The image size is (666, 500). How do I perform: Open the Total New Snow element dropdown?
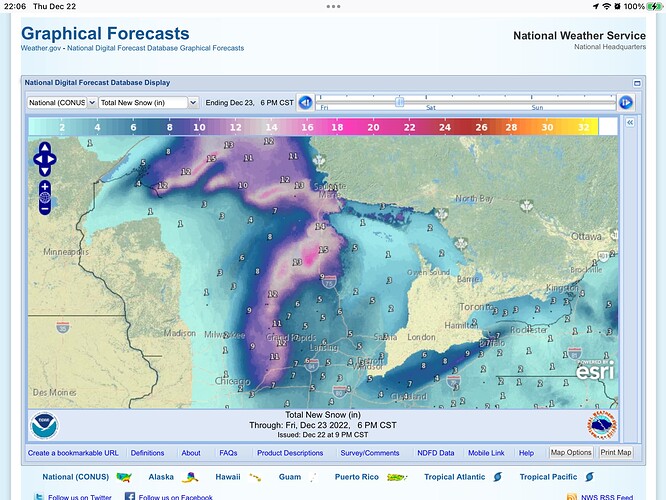(x=148, y=102)
